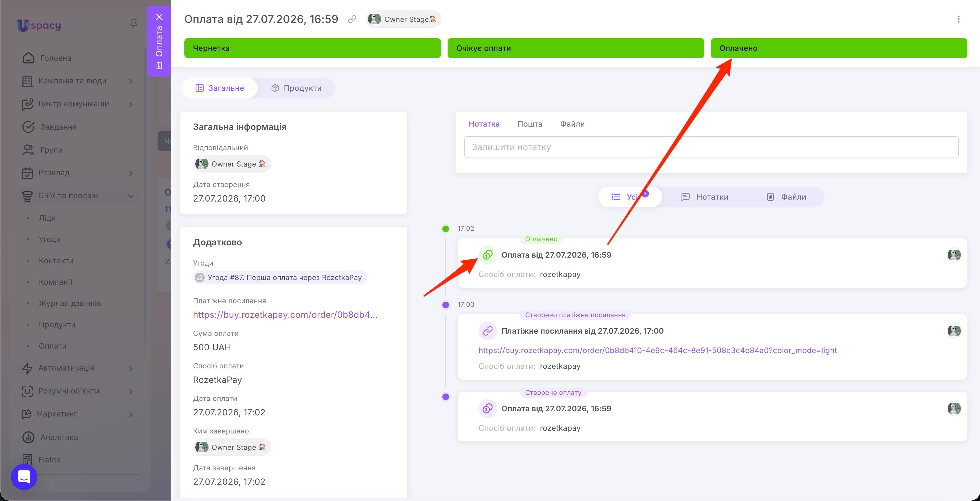
Task: Click avatar on the Створено оплату card
Action: coord(954,409)
